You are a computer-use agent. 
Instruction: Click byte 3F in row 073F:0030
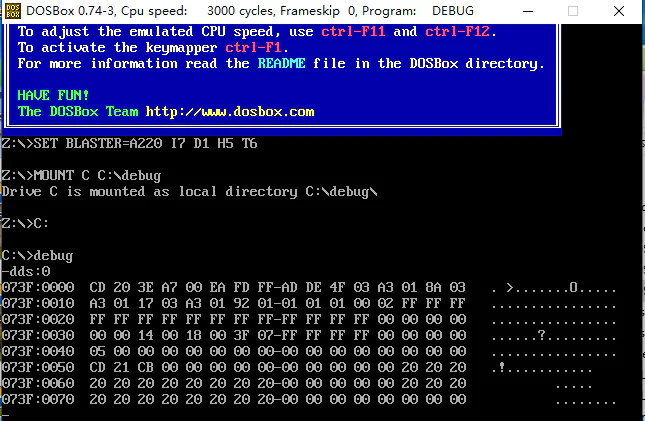pyautogui.click(x=241, y=335)
